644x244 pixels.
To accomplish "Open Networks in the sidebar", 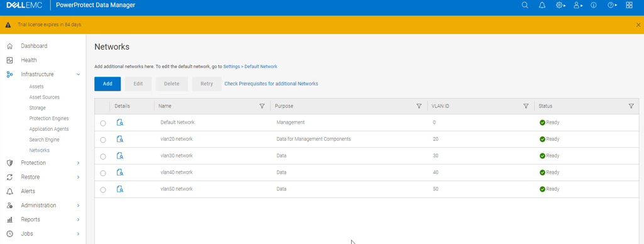I will pyautogui.click(x=40, y=150).
